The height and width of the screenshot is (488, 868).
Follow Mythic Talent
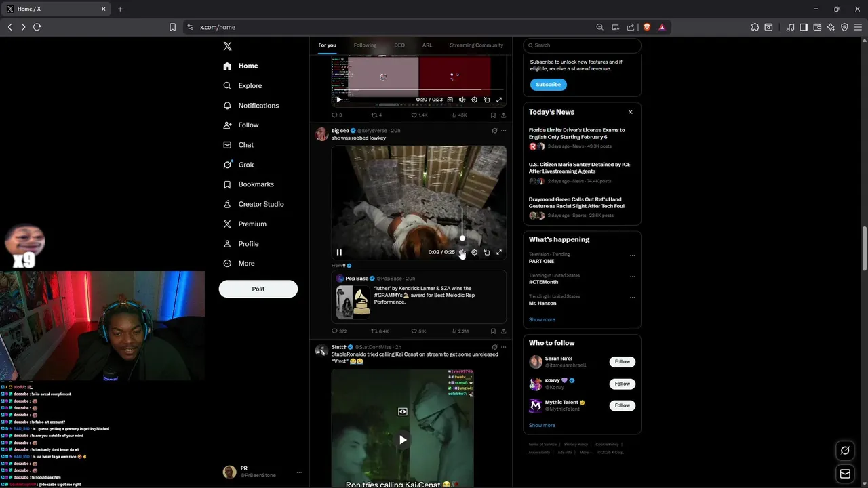tap(622, 405)
